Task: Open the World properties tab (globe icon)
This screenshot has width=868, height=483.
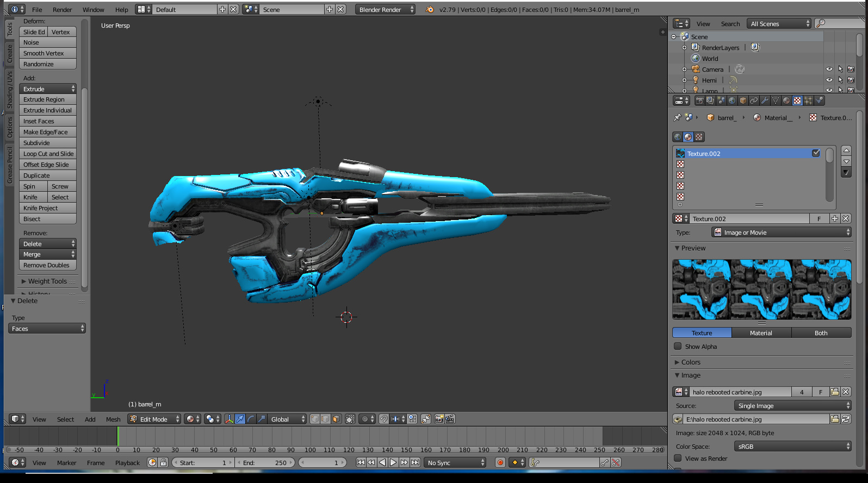Action: (x=732, y=101)
